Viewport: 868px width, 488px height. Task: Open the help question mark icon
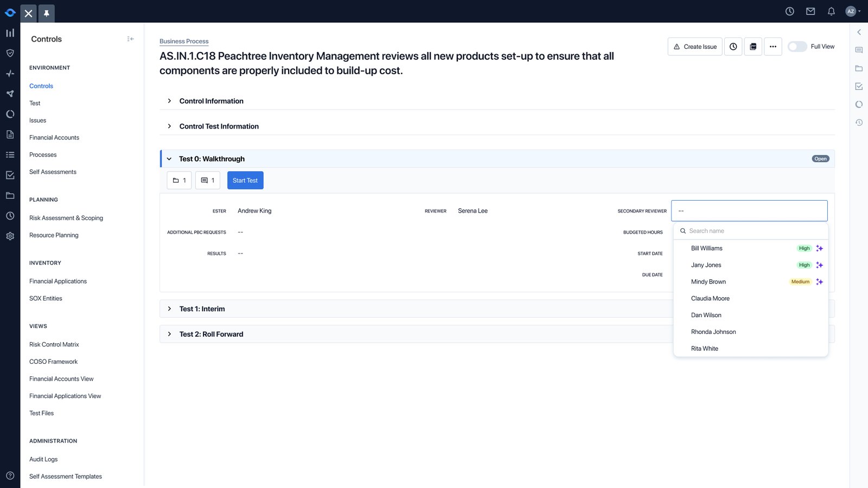(x=10, y=476)
